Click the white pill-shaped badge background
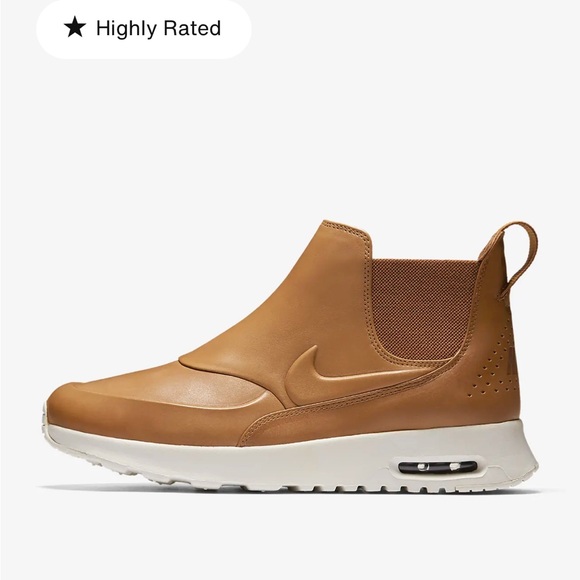Viewport: 580px width, 580px height. [x=144, y=28]
